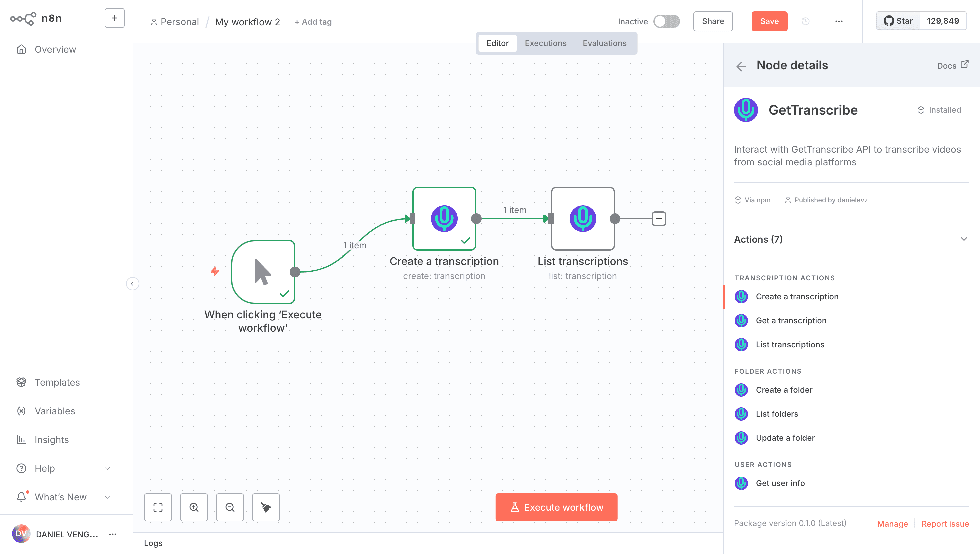This screenshot has width=980, height=554.
Task: Open the Evaluations tab
Action: (604, 43)
